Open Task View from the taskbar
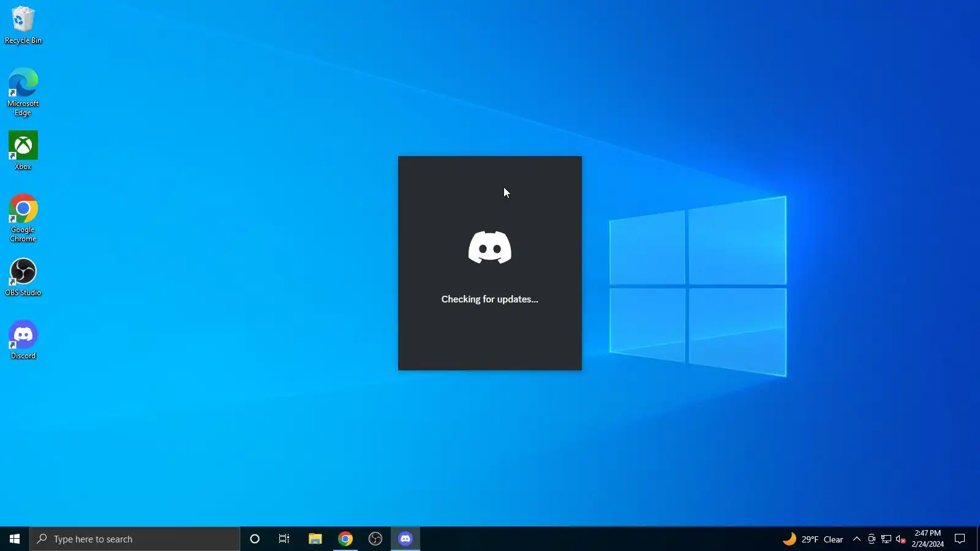The height and width of the screenshot is (551, 980). pyautogui.click(x=284, y=539)
